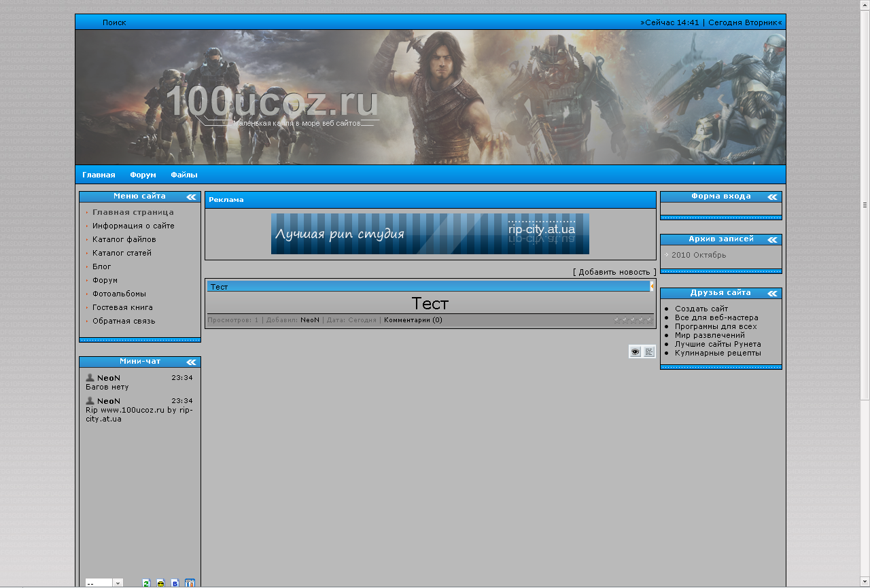
Task: Rate the Тест post with the first star
Action: point(617,319)
